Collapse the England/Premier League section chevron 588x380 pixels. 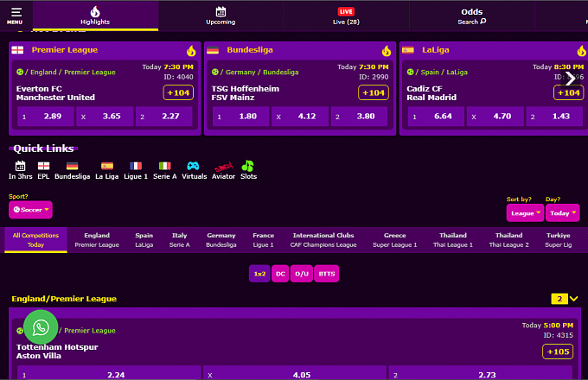pyautogui.click(x=574, y=298)
